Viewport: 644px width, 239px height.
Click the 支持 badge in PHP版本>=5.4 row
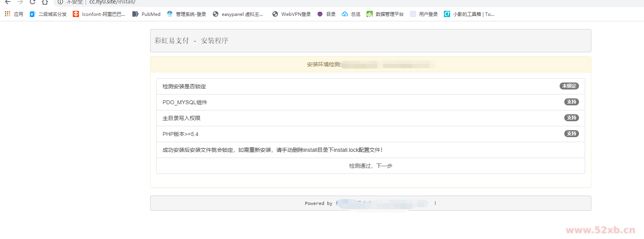(x=571, y=134)
